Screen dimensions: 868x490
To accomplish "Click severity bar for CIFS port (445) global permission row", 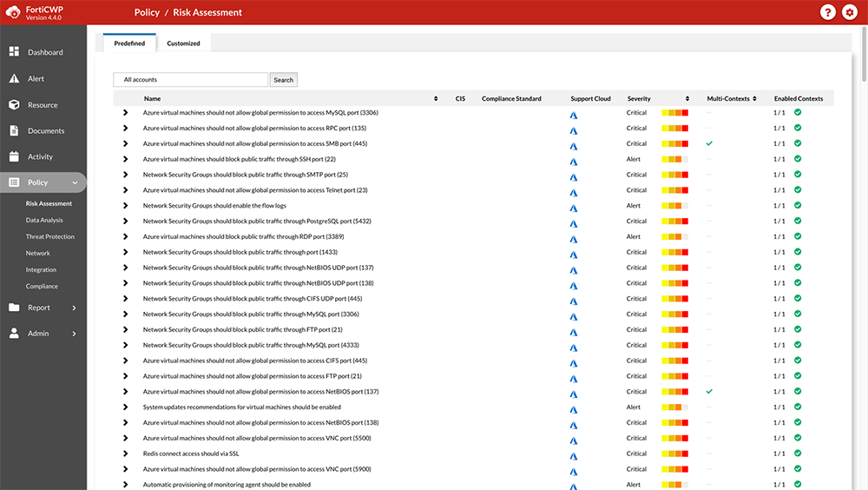I will [674, 361].
